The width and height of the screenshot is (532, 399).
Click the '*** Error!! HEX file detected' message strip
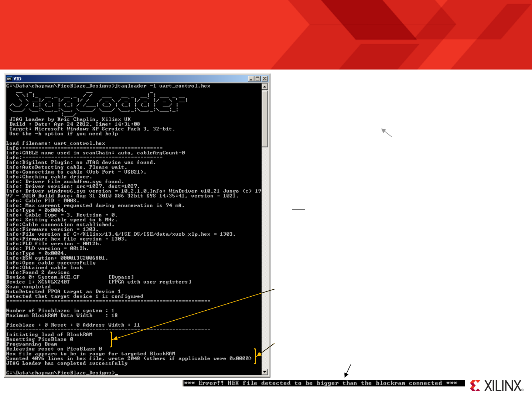click(324, 383)
